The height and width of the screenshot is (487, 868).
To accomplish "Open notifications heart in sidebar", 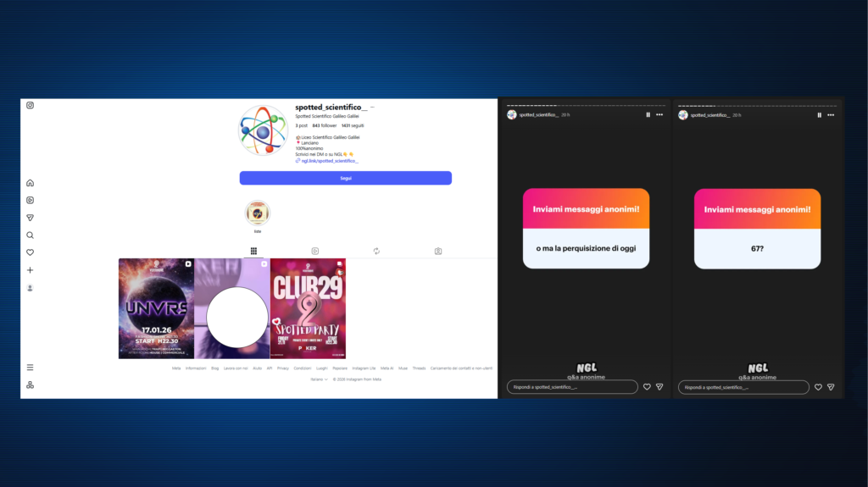I will [30, 252].
